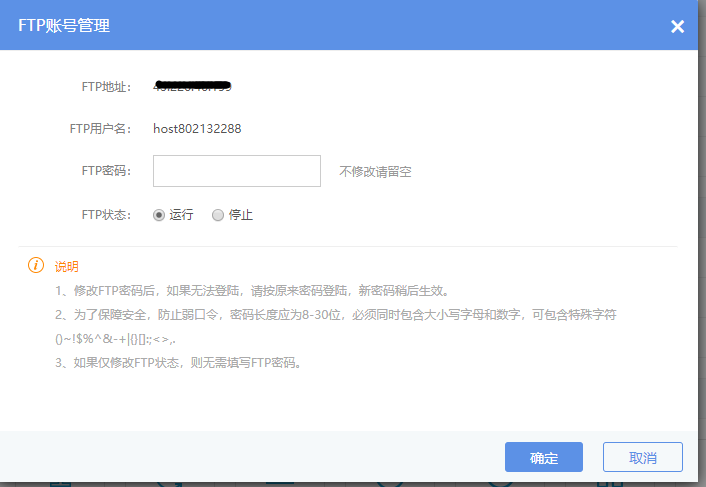Click the 说明 heading text
Image resolution: width=706 pixels, height=487 pixels.
(x=66, y=267)
